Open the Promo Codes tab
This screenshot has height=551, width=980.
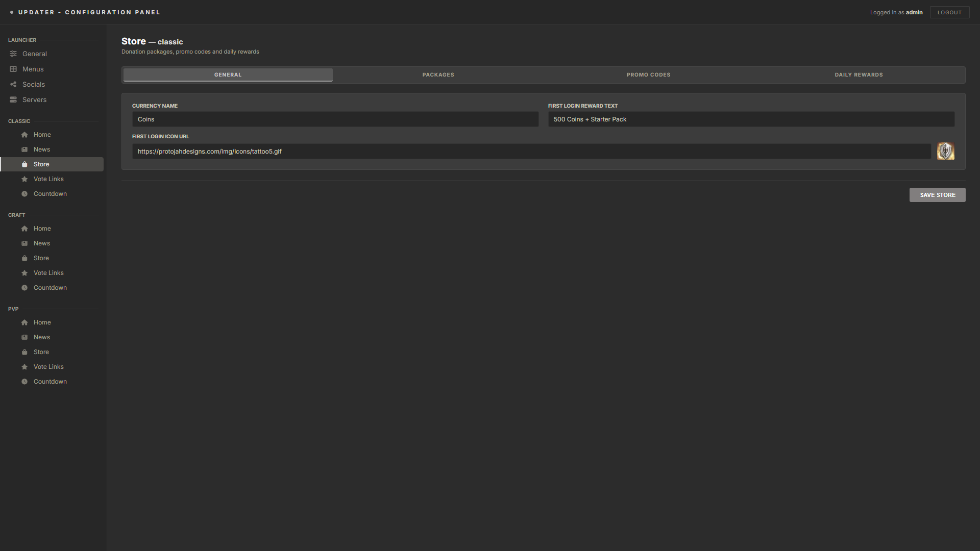pos(648,74)
